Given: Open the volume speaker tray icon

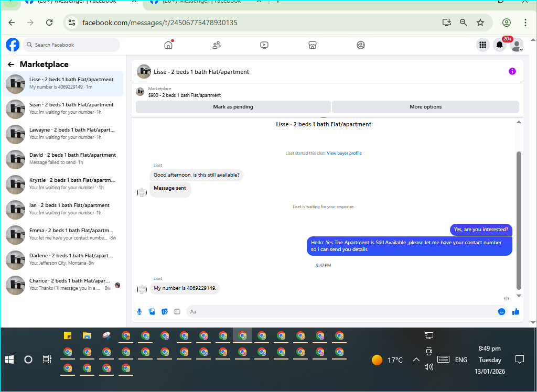Looking at the screenshot, I should click(x=429, y=367).
